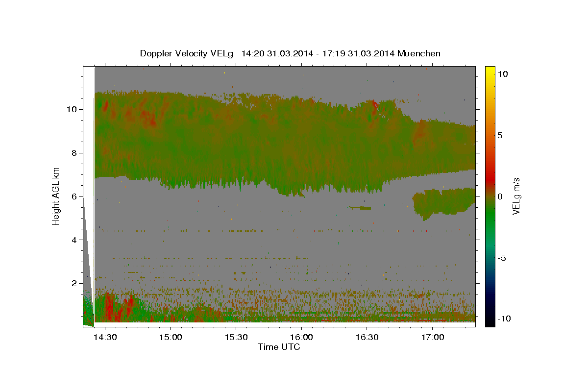588x392 pixels.
Task: Click the red low-level echo near 14:30
Action: (109, 308)
